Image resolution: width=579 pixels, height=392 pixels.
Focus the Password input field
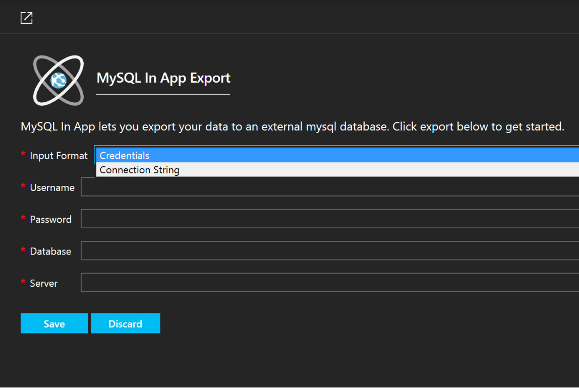(x=330, y=219)
